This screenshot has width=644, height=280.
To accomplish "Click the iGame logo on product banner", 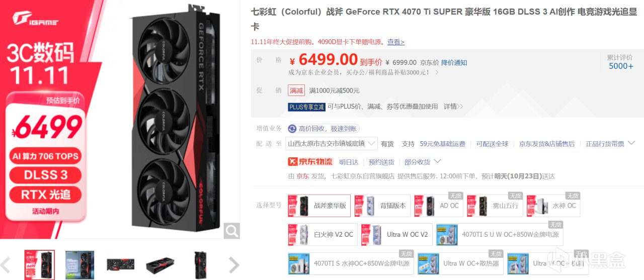I will point(37,20).
